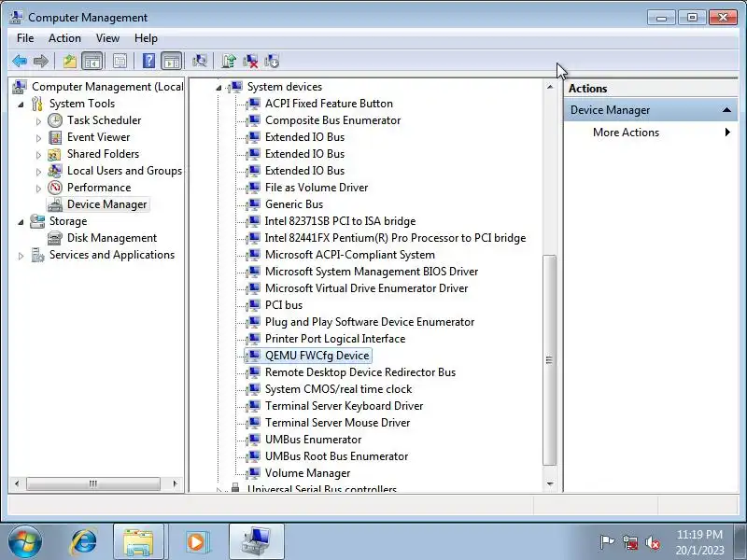Expand the Performance node
This screenshot has width=747, height=560.
[x=38, y=189]
